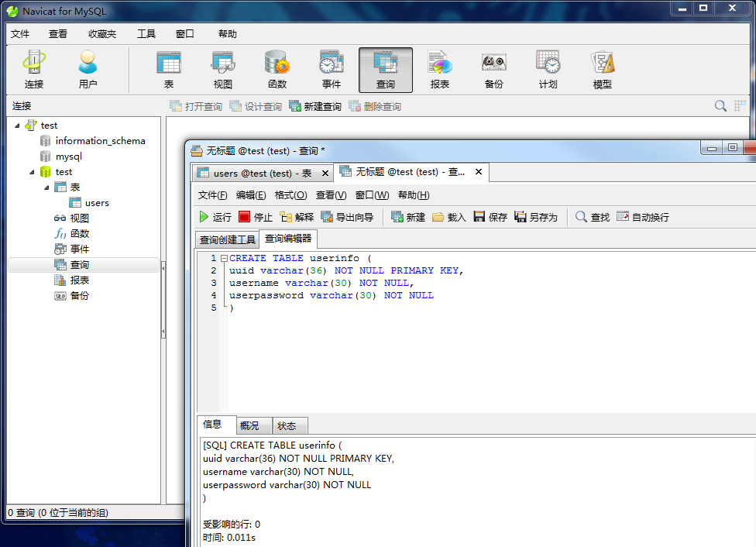Click 设计查询 button

[x=256, y=106]
